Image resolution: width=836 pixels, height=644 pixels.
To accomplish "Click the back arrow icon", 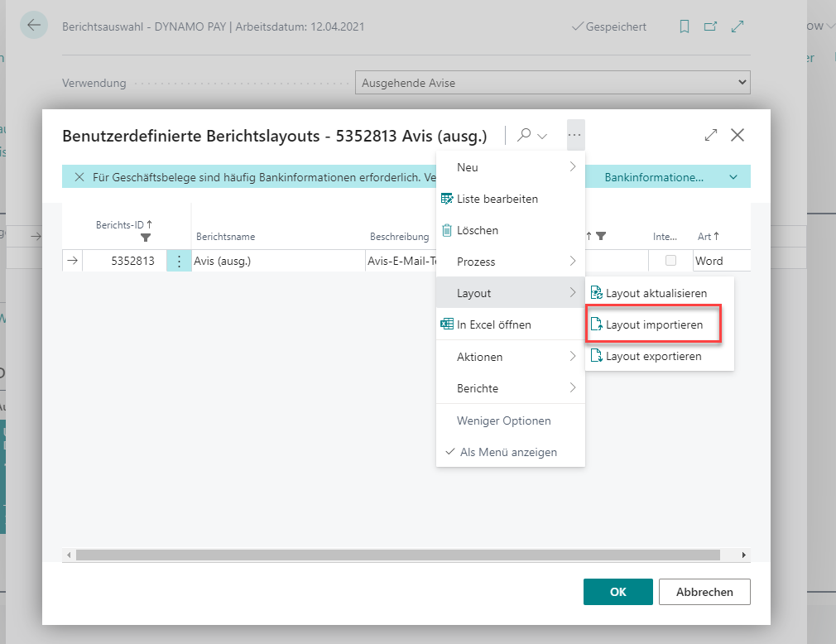I will [34, 26].
